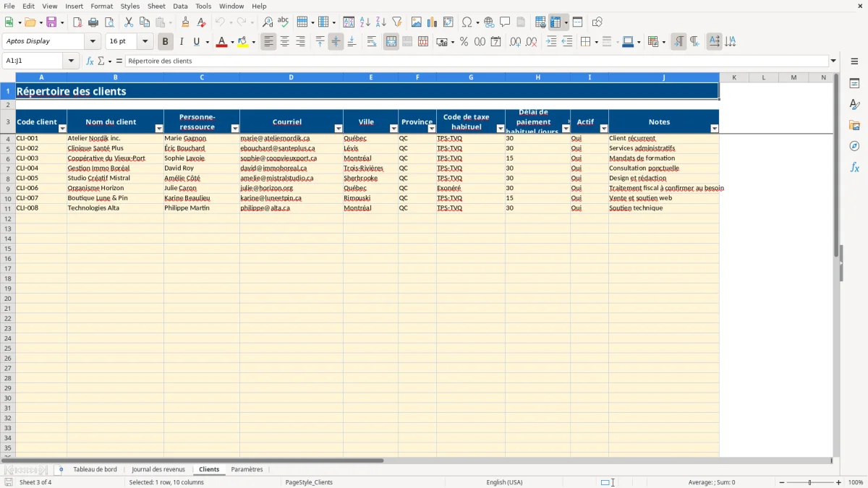Screen dimensions: 868x488
Task: Toggle Italic formatting
Action: [181, 42]
